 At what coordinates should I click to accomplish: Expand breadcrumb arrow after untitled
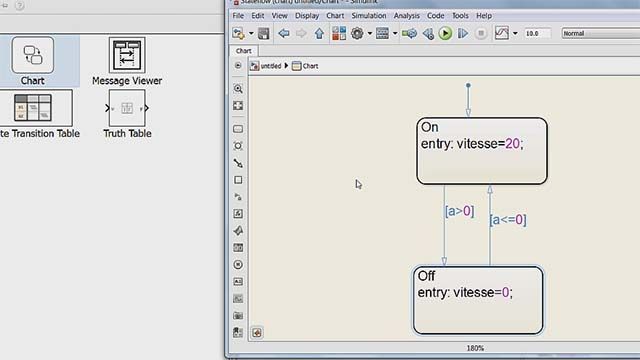286,66
